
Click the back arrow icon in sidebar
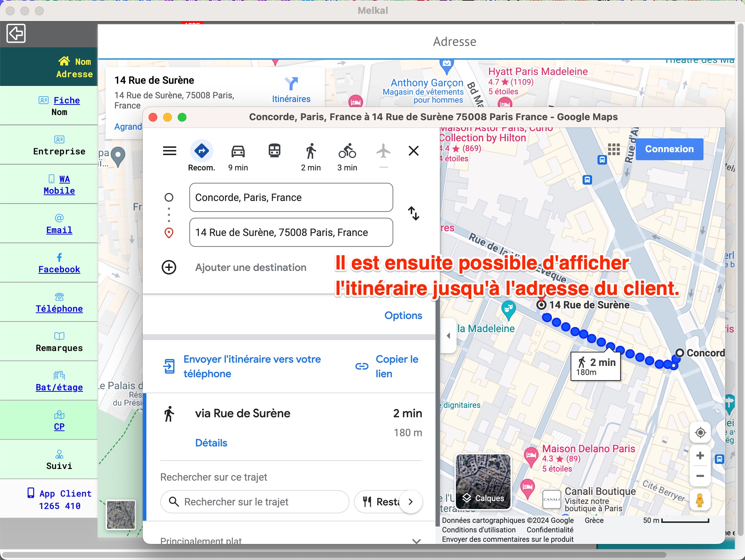16,33
